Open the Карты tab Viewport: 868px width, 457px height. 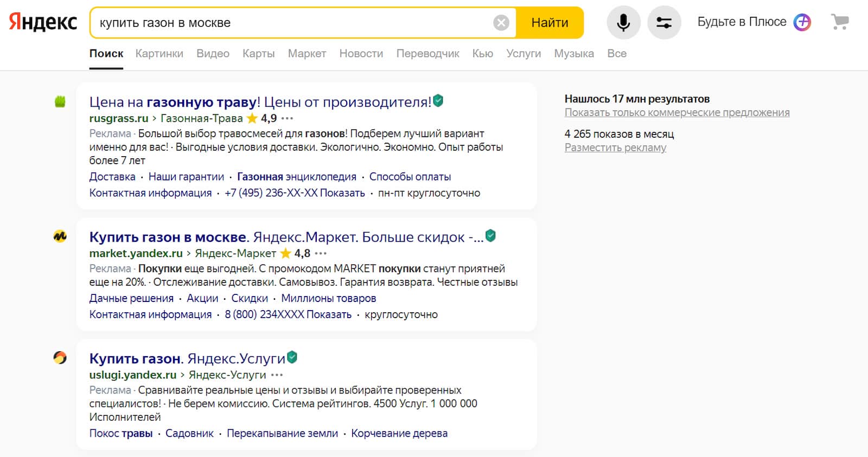tap(258, 54)
